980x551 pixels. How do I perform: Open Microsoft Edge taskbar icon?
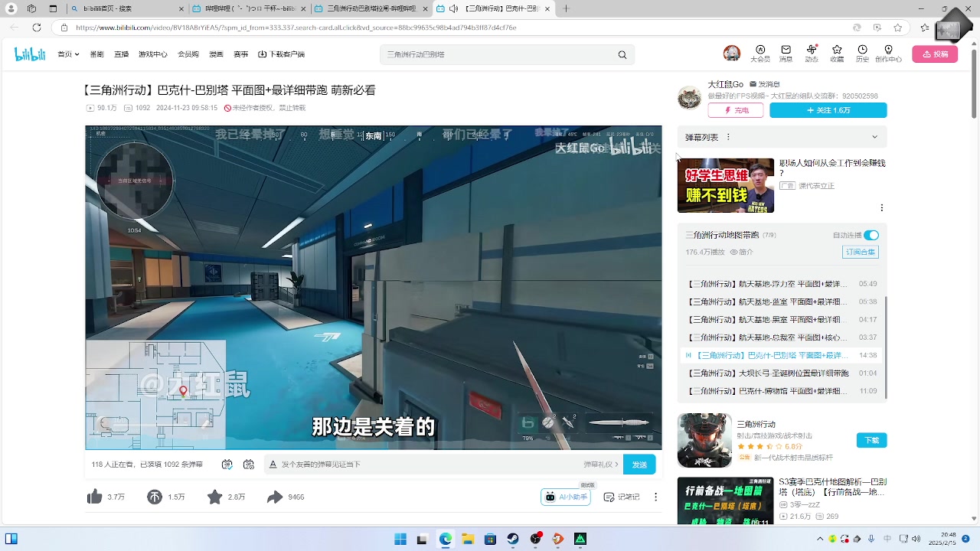(x=445, y=539)
